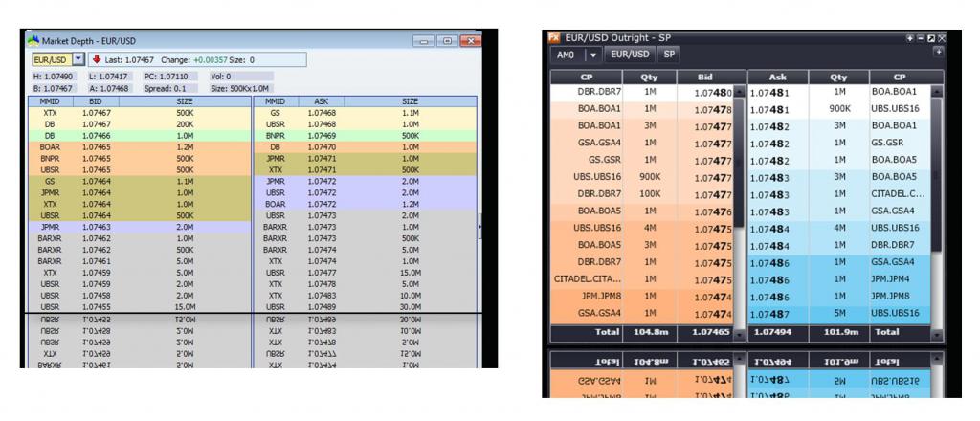Click the ASK column header in Market Depth

321,101
